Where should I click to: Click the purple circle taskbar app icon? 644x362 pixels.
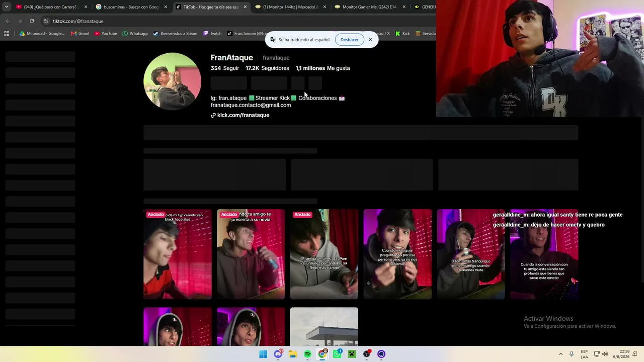381,354
